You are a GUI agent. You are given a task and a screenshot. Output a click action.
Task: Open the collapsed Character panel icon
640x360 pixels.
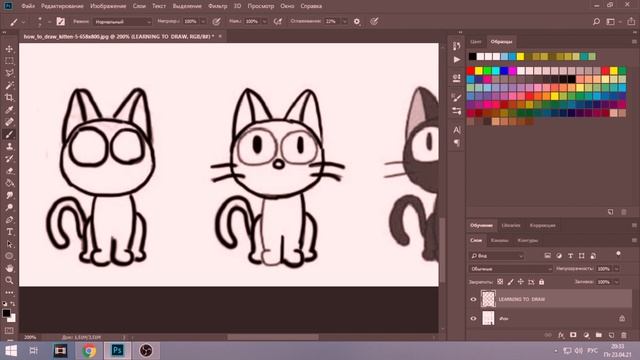tap(457, 130)
